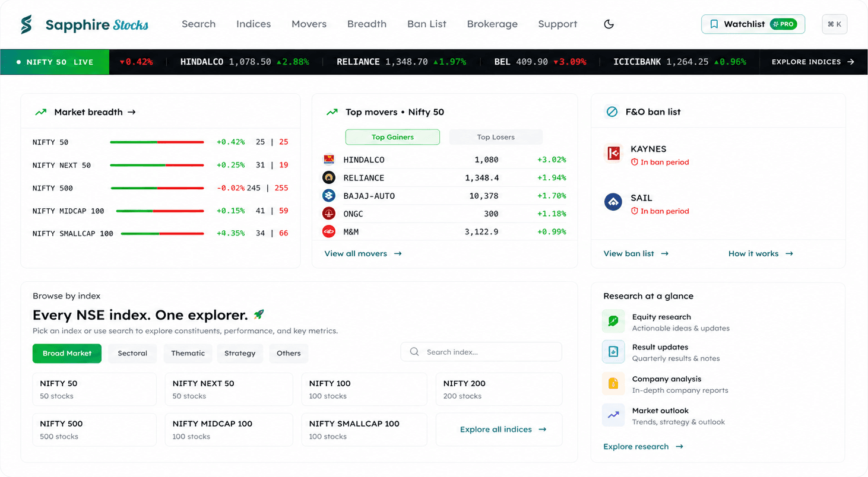868x477 pixels.
Task: Click the NIFTY 50 breadth bar
Action: click(x=157, y=142)
